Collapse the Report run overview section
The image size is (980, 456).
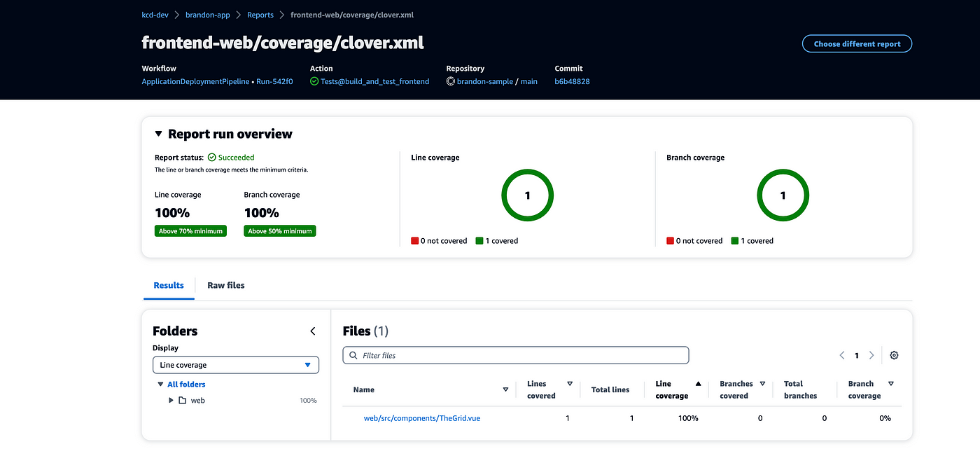coord(159,134)
